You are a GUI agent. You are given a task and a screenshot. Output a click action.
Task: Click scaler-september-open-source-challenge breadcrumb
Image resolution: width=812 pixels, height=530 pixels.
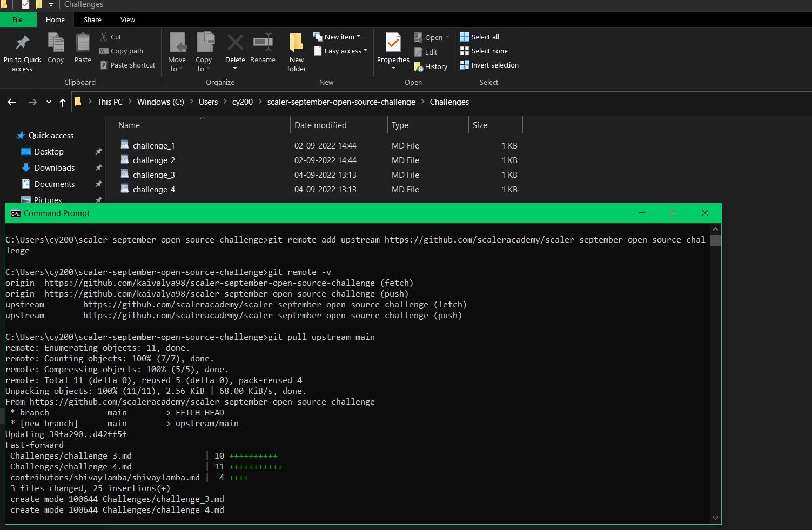pyautogui.click(x=341, y=102)
